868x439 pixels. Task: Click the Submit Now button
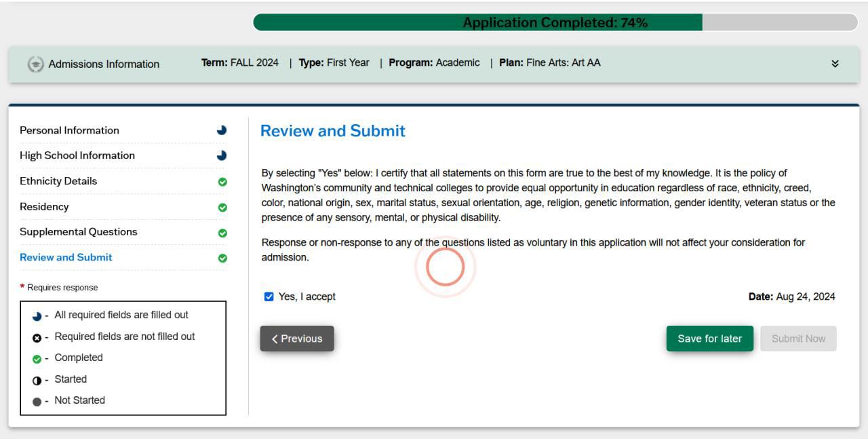798,339
